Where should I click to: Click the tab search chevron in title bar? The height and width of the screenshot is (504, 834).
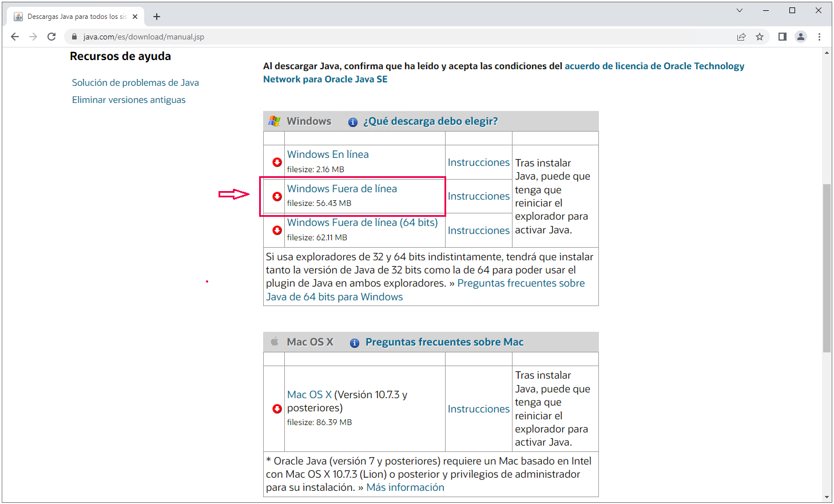pos(739,10)
